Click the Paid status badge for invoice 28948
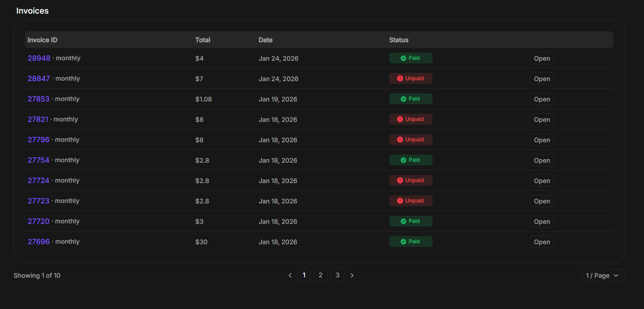644x309 pixels. (410, 58)
